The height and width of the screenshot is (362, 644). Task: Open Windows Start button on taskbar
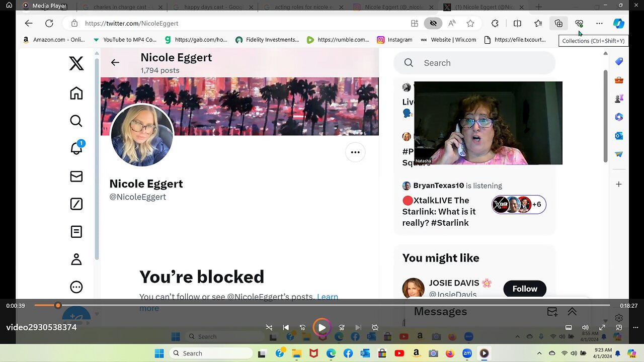point(159,353)
